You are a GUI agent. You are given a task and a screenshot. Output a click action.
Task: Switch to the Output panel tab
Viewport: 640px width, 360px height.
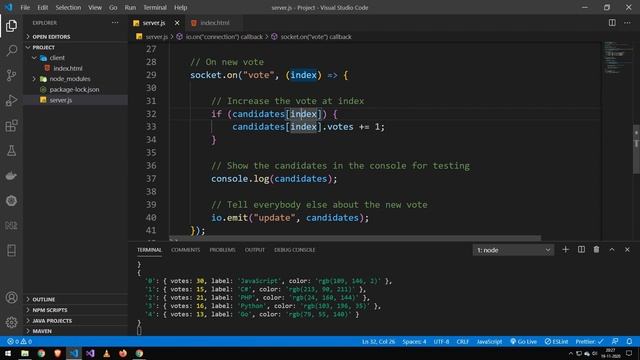(255, 250)
